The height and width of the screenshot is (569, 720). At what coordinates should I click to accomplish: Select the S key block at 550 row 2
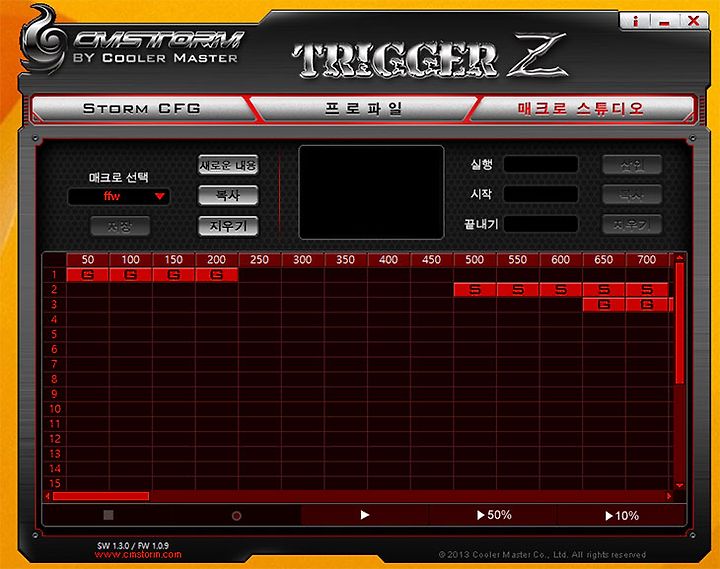tap(518, 290)
